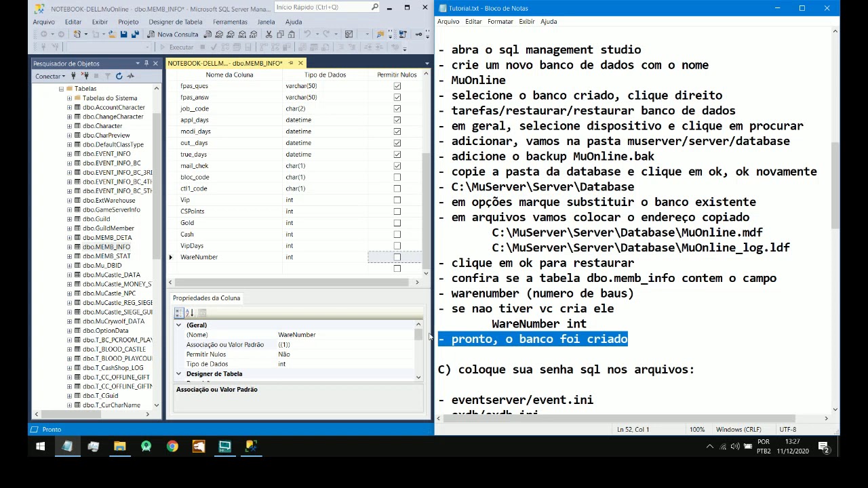Collapse the (Geral) properties section
The image size is (868, 488).
[x=179, y=325]
